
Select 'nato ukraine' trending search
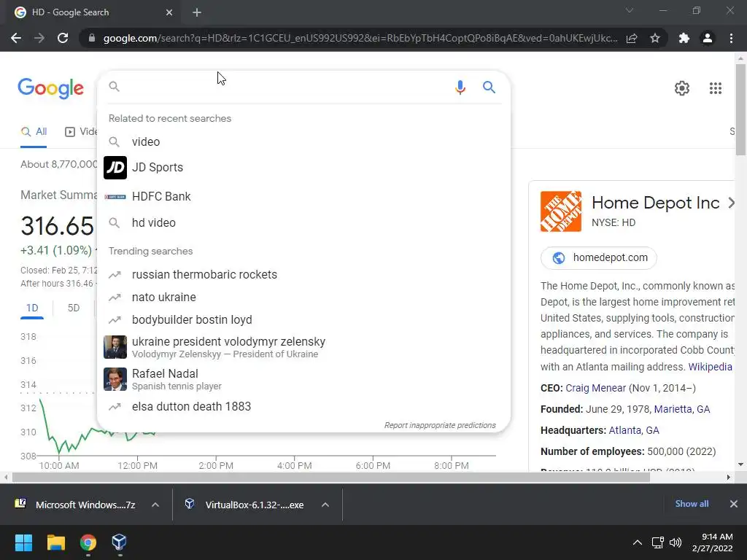(x=303, y=297)
